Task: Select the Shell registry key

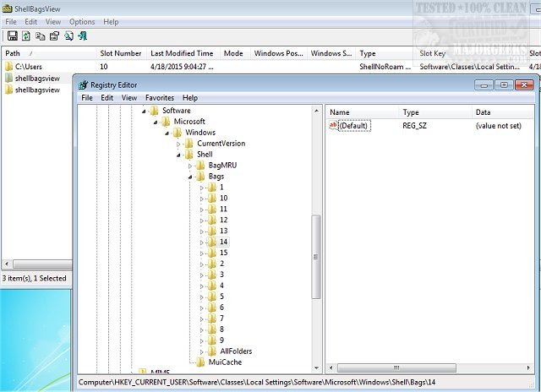Action: [205, 155]
